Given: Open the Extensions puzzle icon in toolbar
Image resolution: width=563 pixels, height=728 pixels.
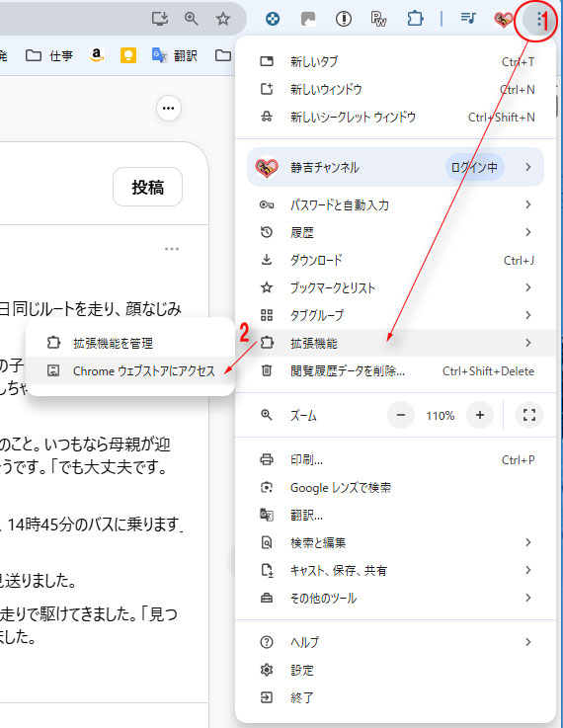Looking at the screenshot, I should [x=415, y=19].
